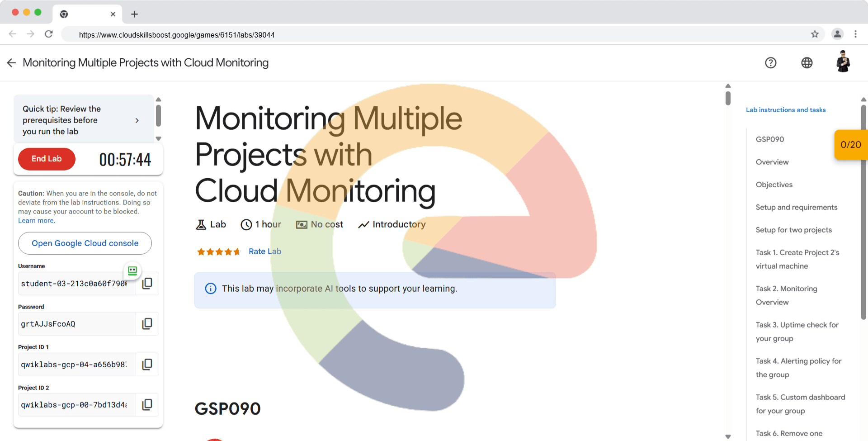Open the language globe icon

click(807, 63)
